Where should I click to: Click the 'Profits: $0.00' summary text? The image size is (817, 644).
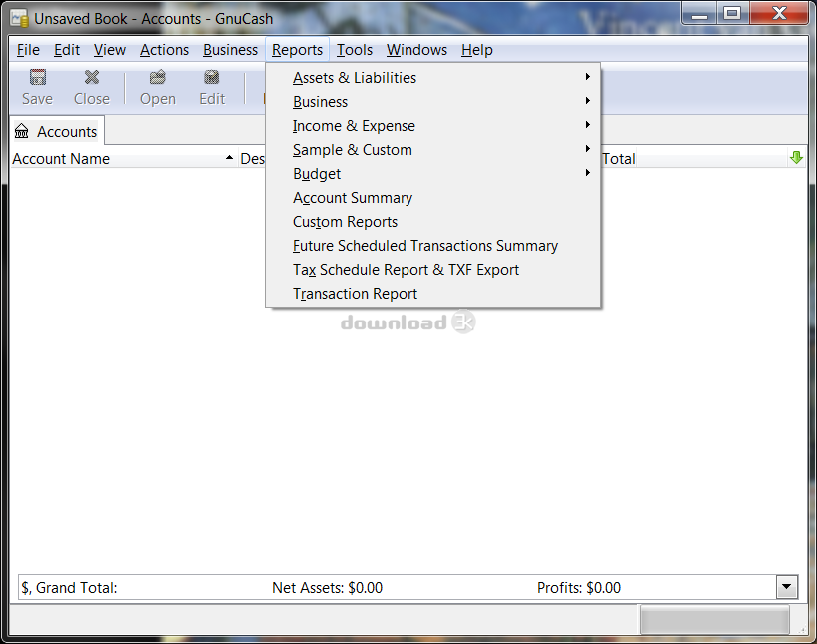click(579, 588)
